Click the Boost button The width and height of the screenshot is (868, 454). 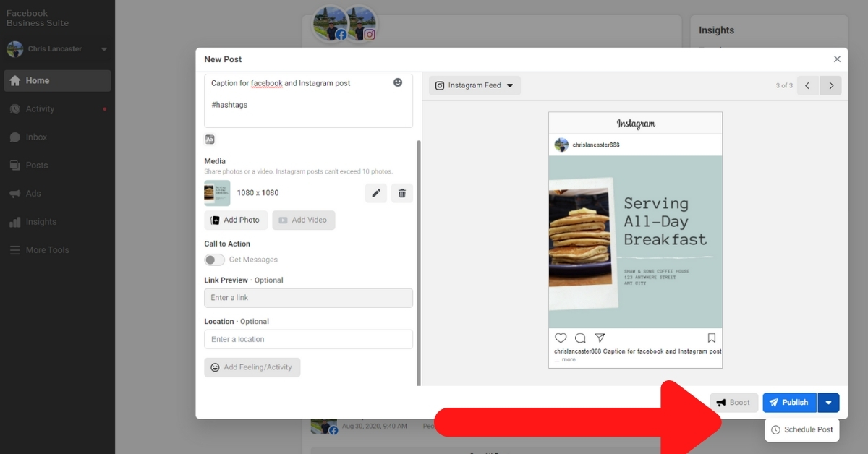tap(734, 403)
